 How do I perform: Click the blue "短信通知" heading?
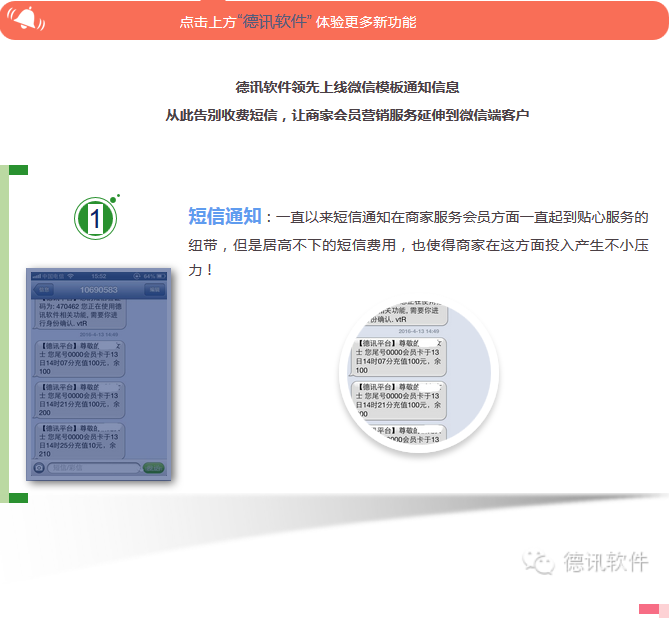click(225, 216)
